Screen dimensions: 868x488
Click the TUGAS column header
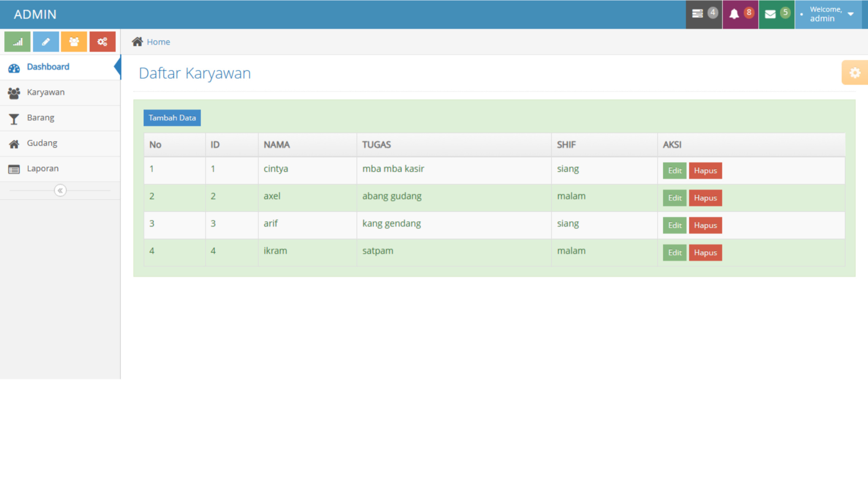(x=454, y=145)
